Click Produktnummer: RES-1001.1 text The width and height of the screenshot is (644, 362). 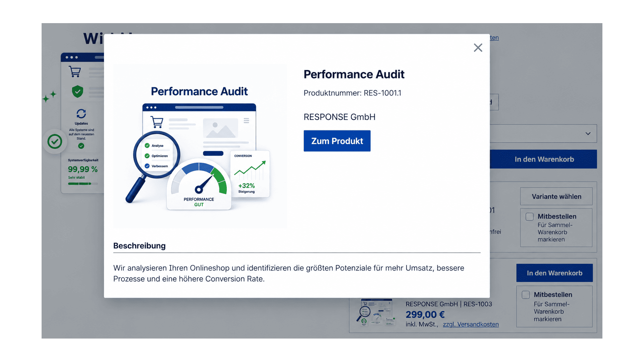click(x=353, y=93)
